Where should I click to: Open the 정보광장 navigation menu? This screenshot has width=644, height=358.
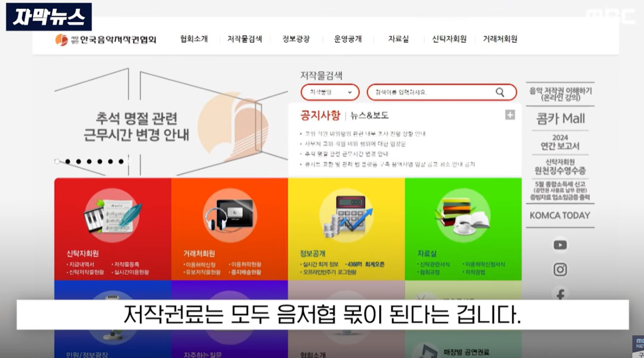pyautogui.click(x=296, y=39)
